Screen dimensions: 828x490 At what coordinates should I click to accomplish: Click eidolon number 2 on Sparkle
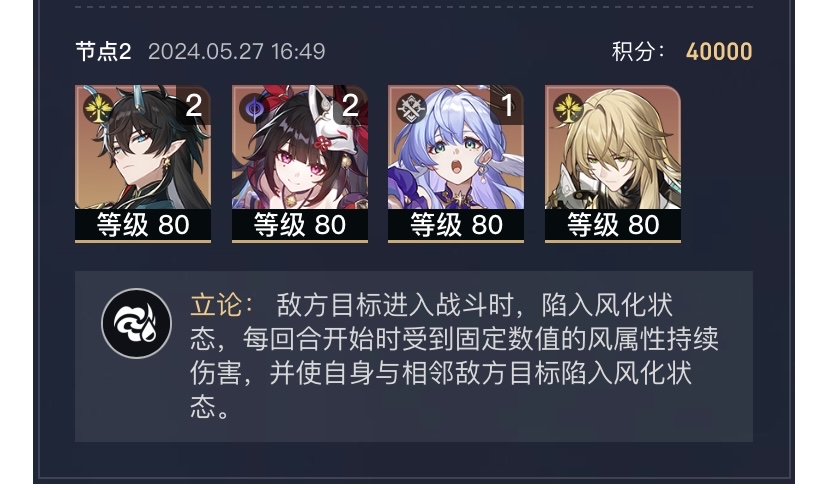click(351, 106)
